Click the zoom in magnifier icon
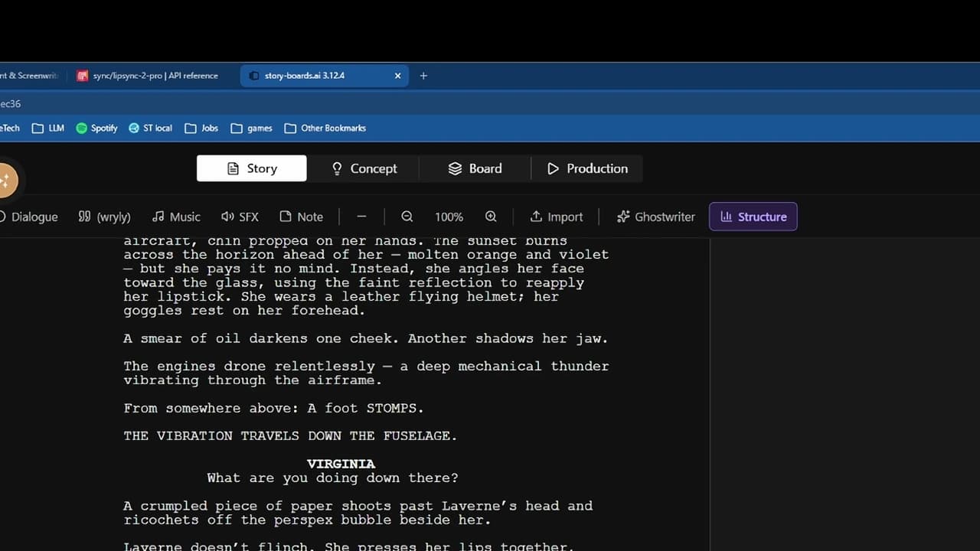 491,217
